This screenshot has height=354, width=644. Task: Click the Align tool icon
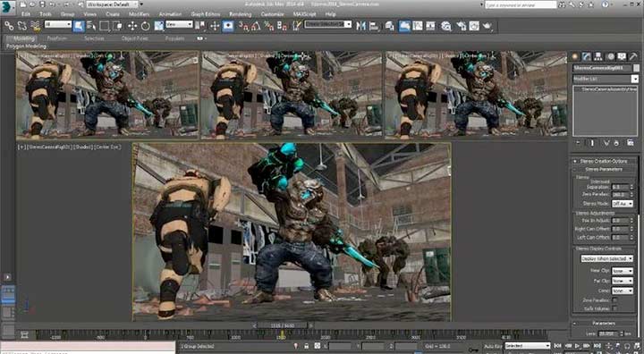point(374,26)
